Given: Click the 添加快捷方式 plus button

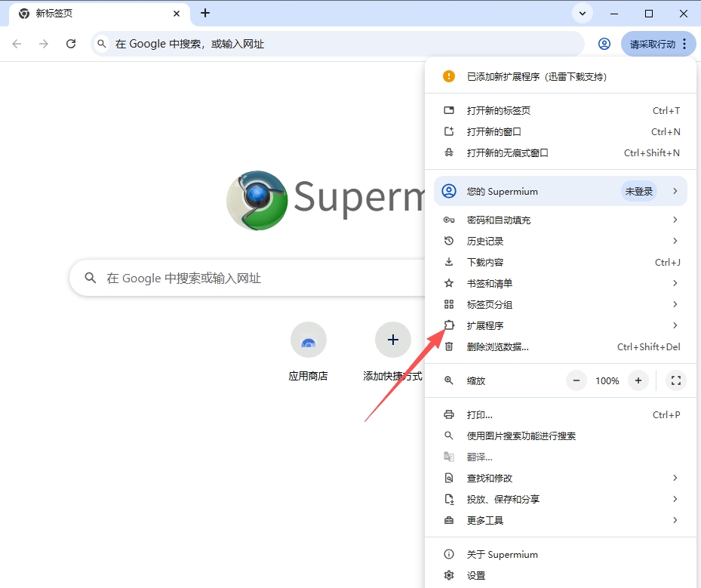Looking at the screenshot, I should (x=393, y=340).
